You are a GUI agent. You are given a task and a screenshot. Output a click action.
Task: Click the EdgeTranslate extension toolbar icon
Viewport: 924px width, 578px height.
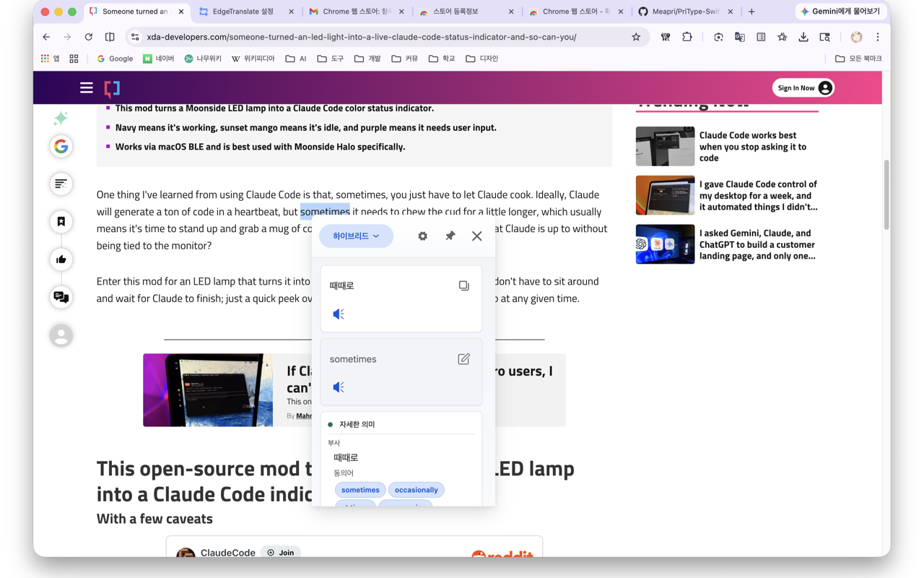(x=740, y=37)
